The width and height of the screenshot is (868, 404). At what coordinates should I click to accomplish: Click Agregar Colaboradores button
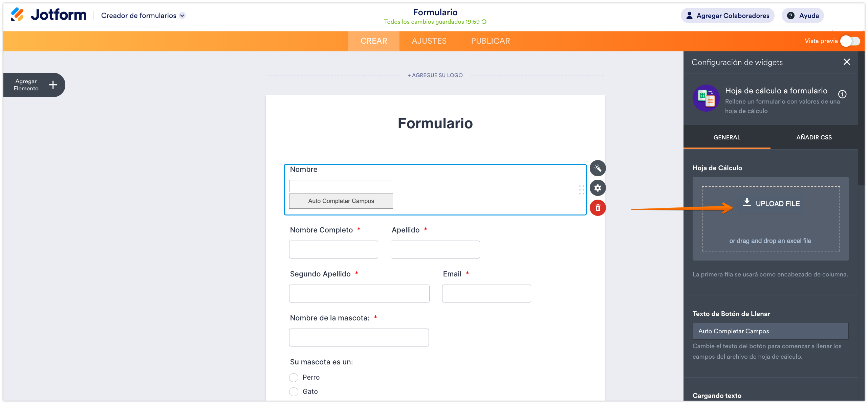(728, 16)
